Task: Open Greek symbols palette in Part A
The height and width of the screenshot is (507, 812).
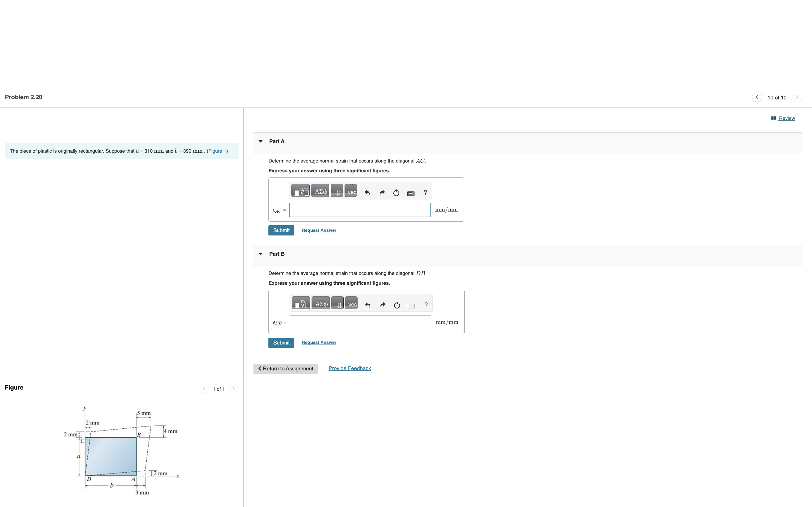Action: [320, 191]
